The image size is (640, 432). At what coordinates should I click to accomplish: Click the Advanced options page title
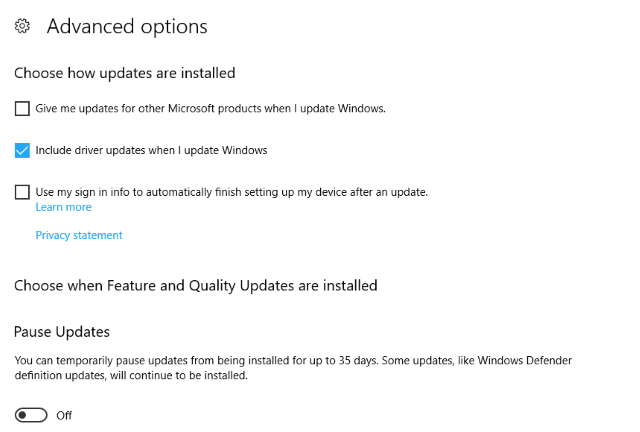point(127,26)
